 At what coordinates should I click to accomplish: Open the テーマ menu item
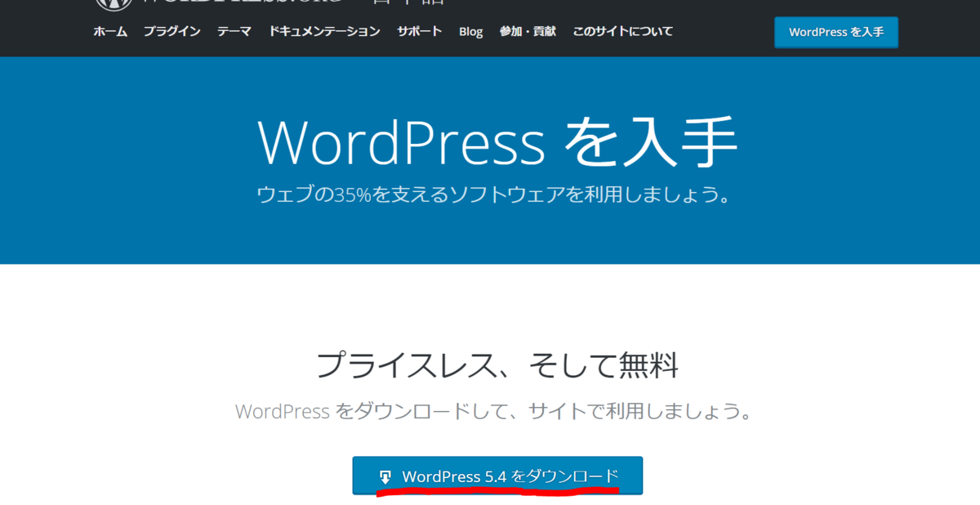coord(234,31)
